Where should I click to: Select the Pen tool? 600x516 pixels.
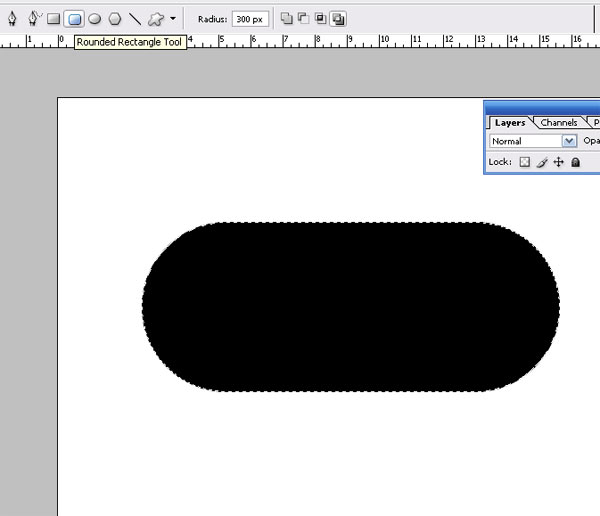click(x=12, y=18)
